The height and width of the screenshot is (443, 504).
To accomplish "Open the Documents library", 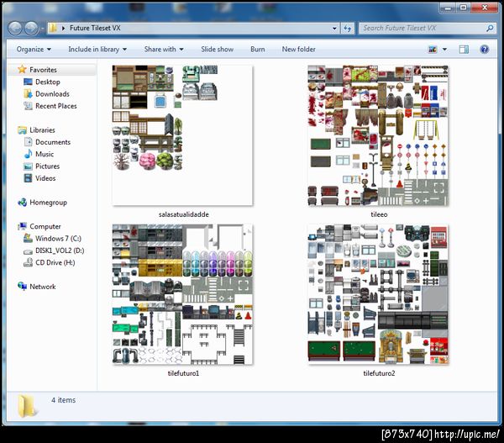I will click(x=53, y=142).
